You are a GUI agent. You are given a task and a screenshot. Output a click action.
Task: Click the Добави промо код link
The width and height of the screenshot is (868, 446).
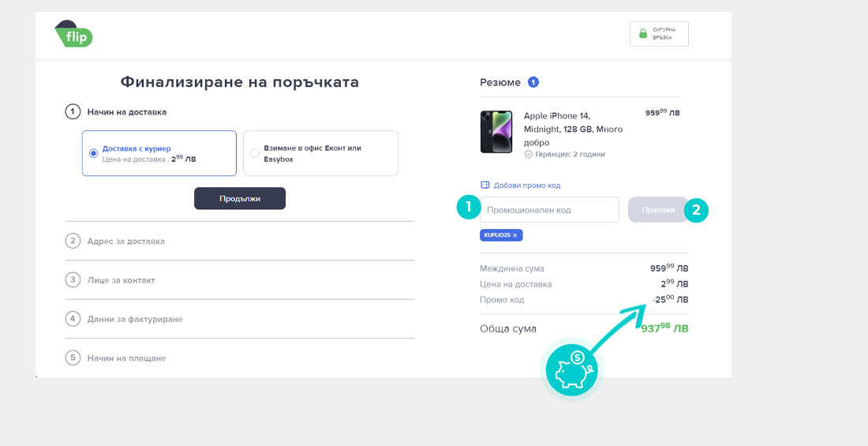click(527, 186)
